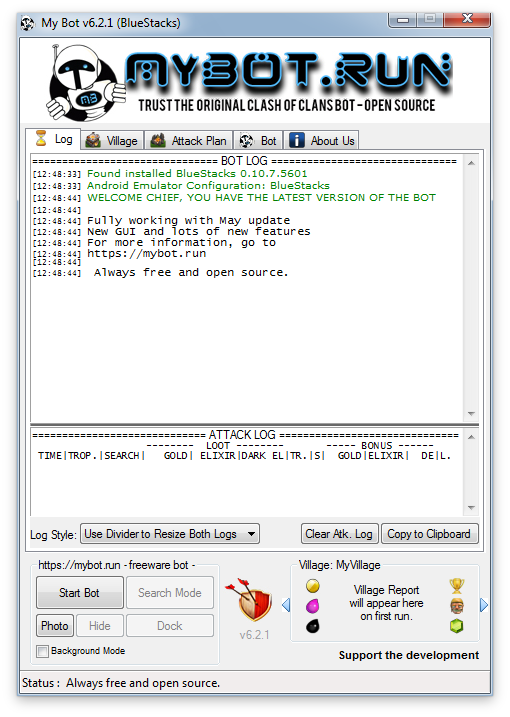
Task: Click the builder face icon
Action: pos(456,606)
